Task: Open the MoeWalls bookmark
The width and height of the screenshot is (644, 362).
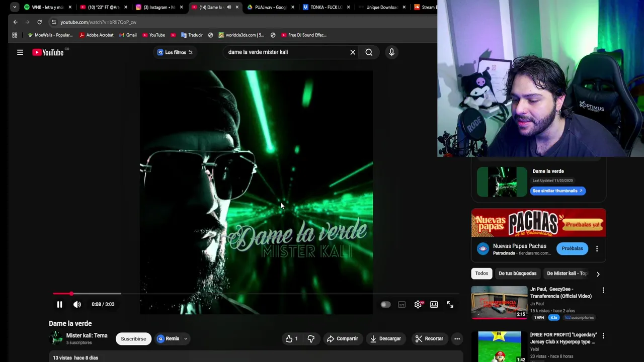Action: (50, 35)
